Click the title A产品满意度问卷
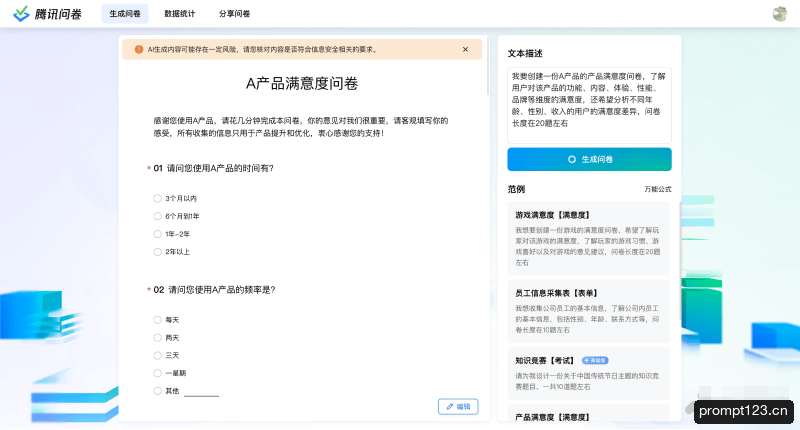The height and width of the screenshot is (430, 800). [302, 84]
